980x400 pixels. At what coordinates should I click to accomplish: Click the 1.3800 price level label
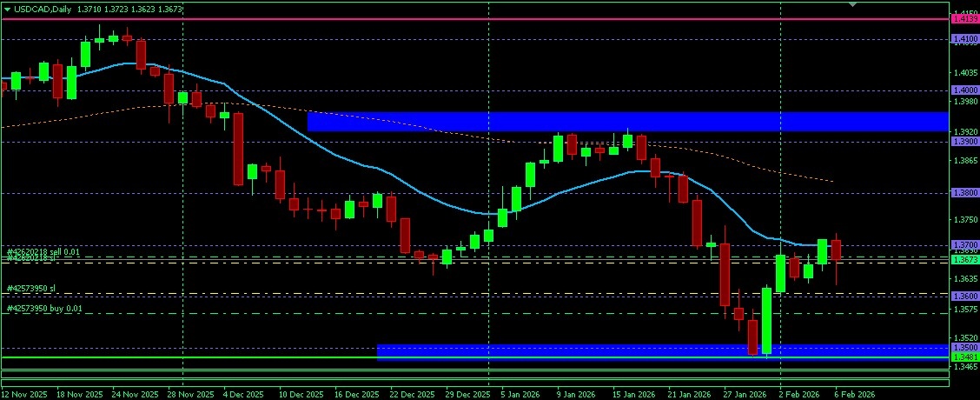click(964, 193)
